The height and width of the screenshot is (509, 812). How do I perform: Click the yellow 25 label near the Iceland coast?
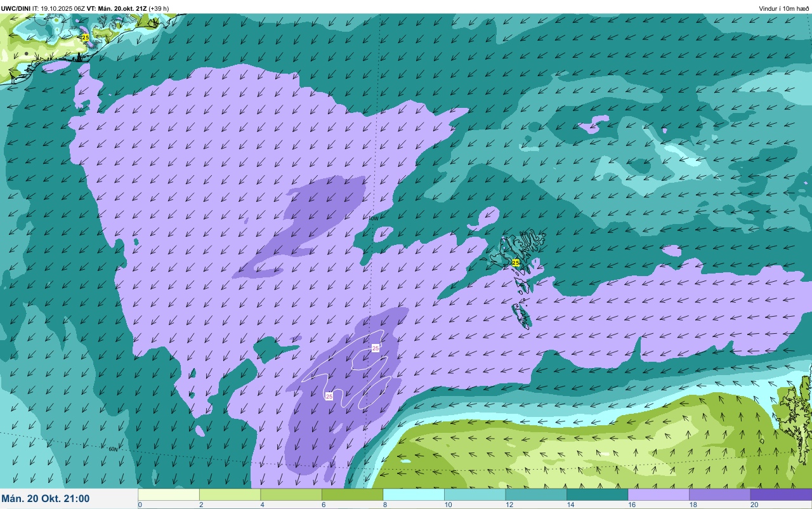coord(85,38)
